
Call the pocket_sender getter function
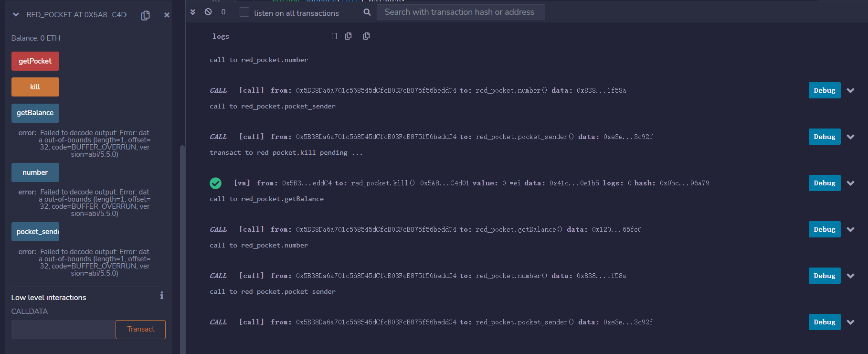(35, 232)
